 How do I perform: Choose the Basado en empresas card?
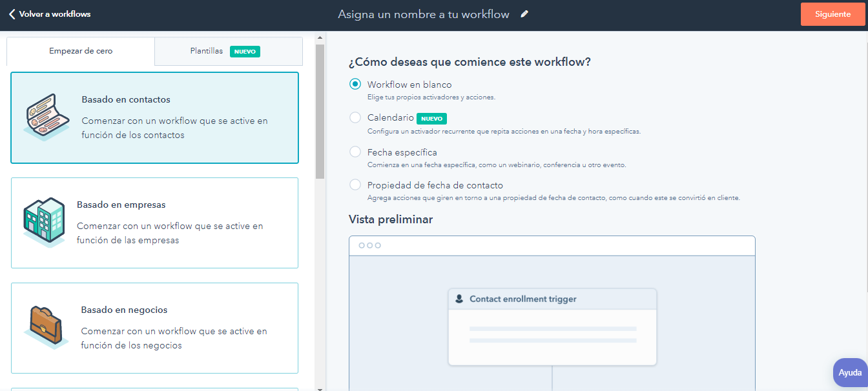coord(154,223)
